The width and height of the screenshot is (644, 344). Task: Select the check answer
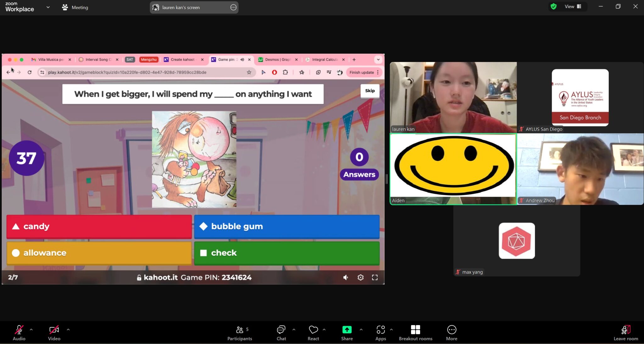287,253
